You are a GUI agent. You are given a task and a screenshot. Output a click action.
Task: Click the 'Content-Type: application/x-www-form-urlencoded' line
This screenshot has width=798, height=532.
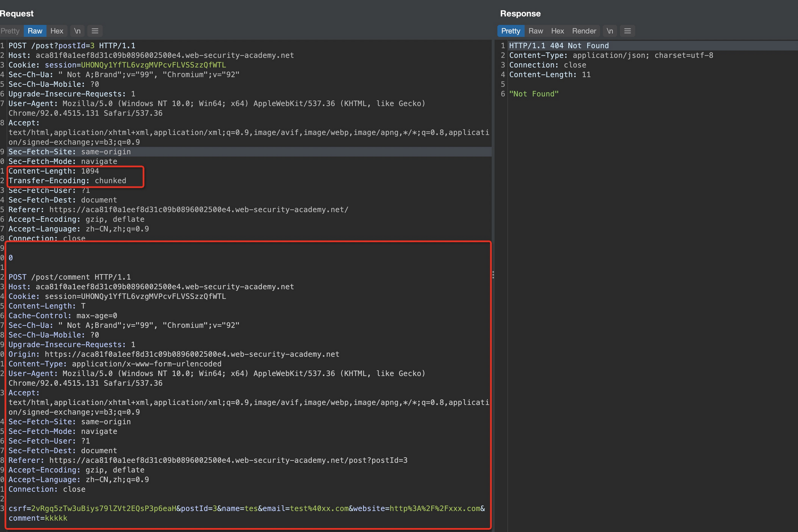[x=115, y=364]
